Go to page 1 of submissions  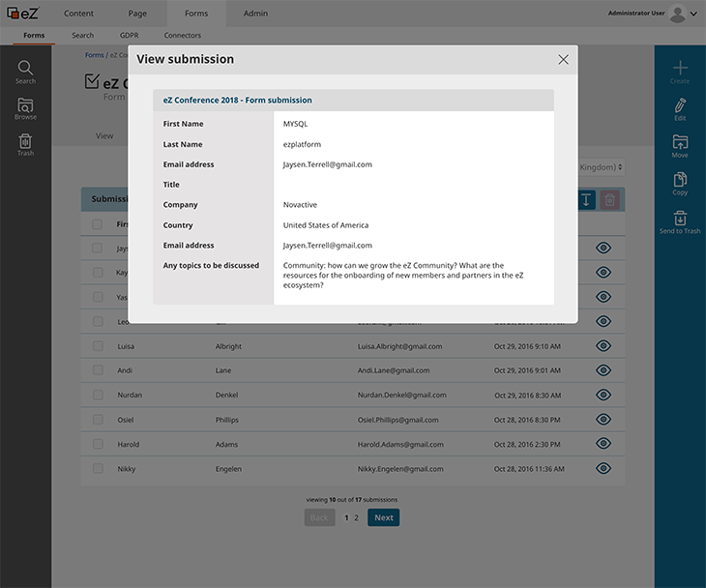346,517
